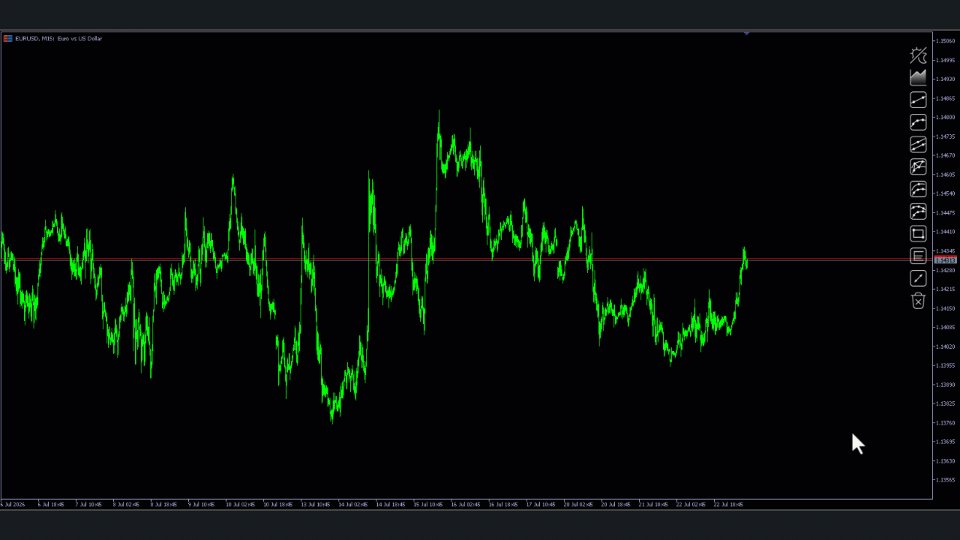Click the EURUSD Euro vs US Dollar label
Screen dimensions: 960x540
[59, 39]
